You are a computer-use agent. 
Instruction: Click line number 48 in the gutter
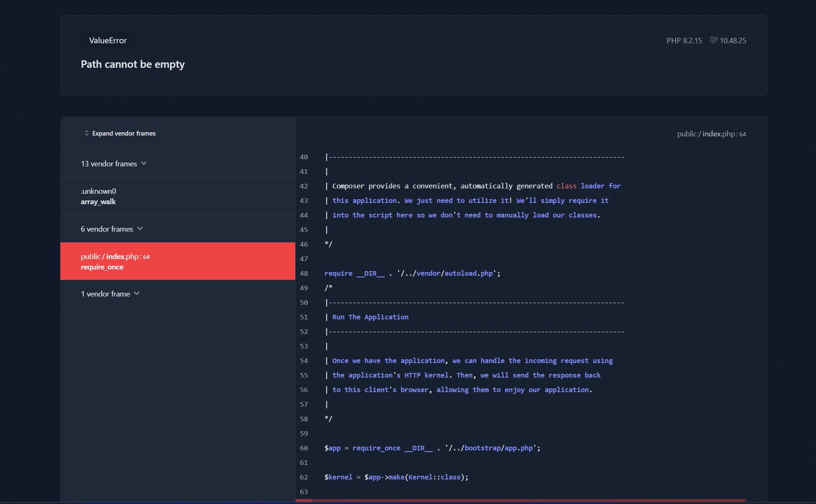click(x=304, y=273)
